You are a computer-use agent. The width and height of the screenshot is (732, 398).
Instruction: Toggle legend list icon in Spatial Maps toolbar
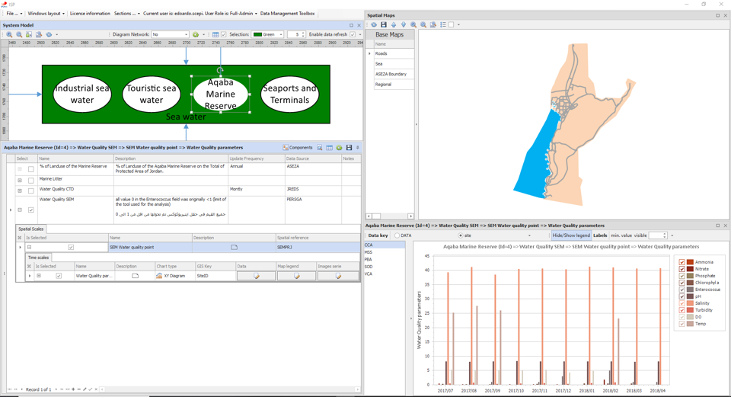pos(443,25)
